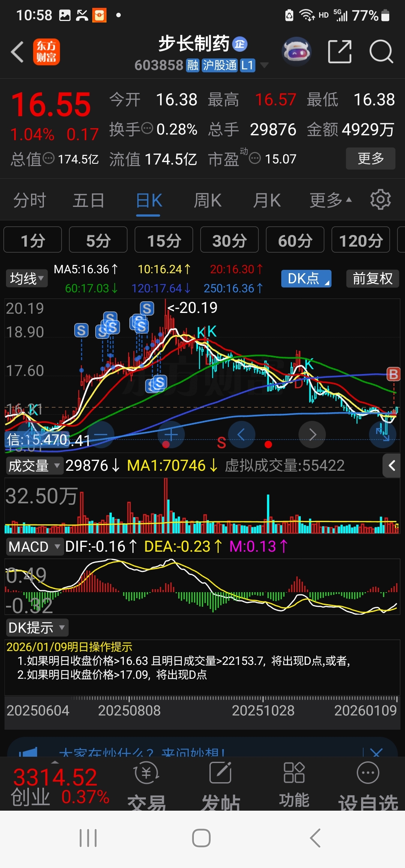
Task: Switch to 周K tab
Action: coord(207,200)
